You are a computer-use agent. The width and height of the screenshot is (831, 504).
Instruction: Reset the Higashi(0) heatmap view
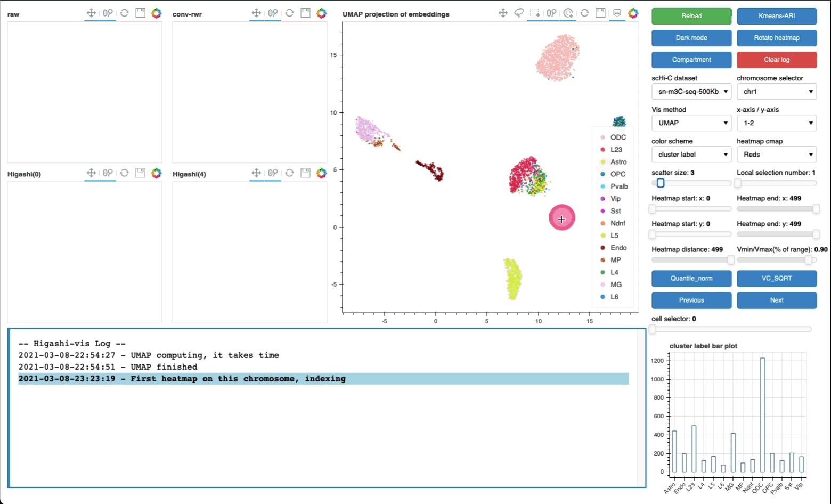pyautogui.click(x=124, y=173)
